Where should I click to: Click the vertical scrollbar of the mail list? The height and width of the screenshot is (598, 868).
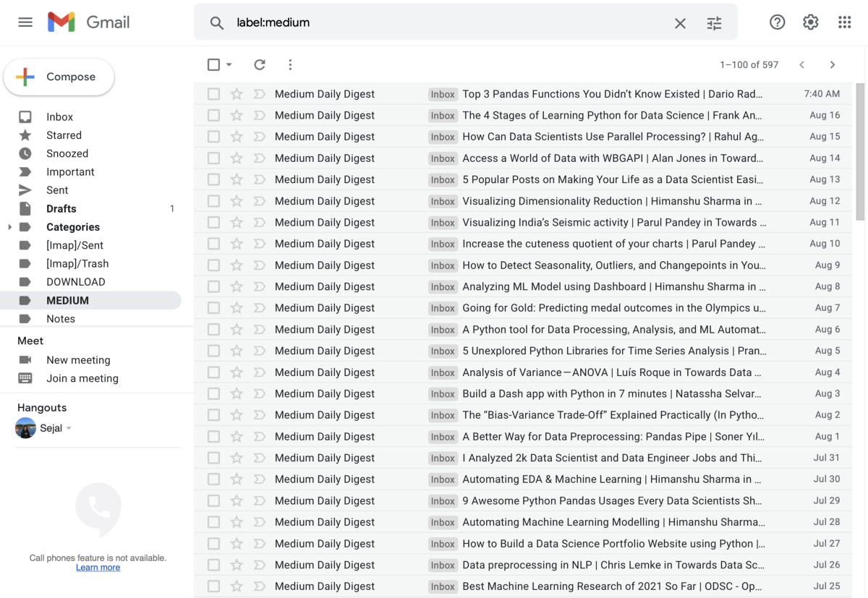(x=860, y=151)
